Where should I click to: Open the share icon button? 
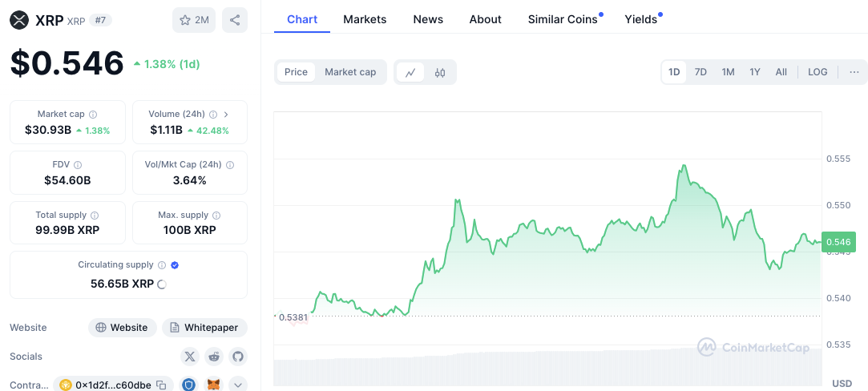(235, 21)
